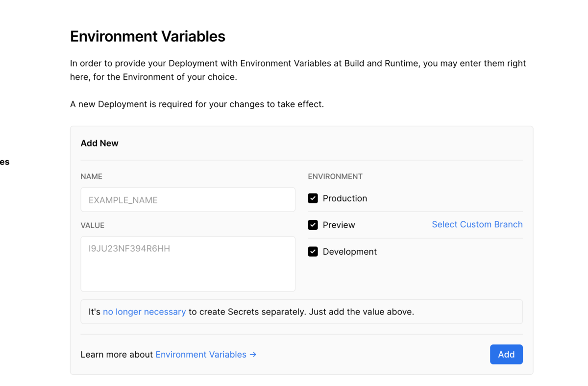The image size is (588, 386).
Task: Click the Development label text
Action: click(349, 252)
